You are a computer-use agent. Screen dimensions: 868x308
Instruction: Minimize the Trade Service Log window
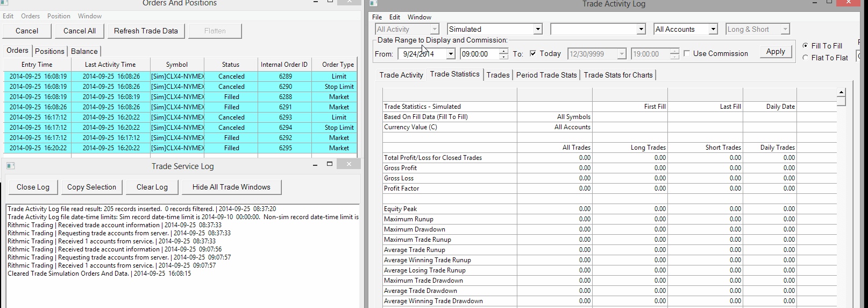point(315,164)
